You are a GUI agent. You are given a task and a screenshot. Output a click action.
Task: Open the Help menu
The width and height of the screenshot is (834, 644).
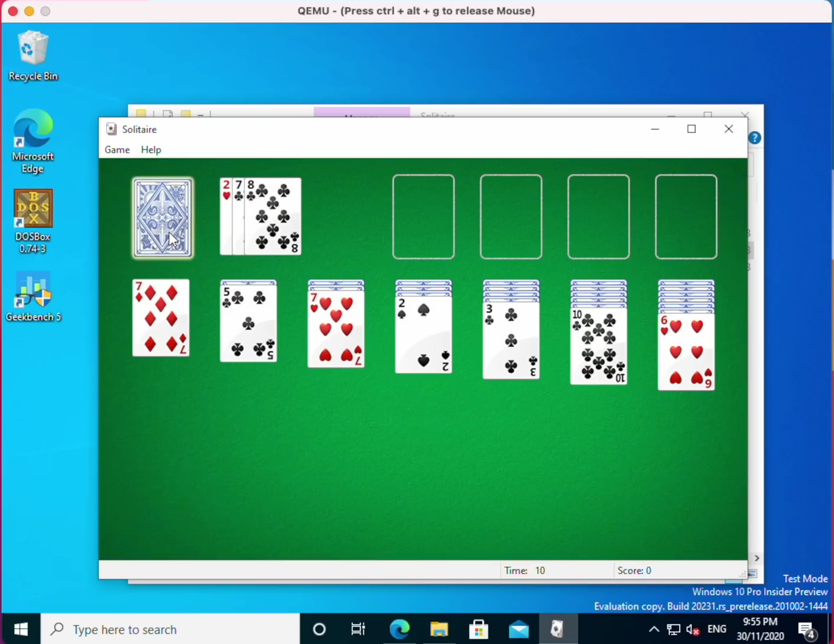tap(151, 150)
